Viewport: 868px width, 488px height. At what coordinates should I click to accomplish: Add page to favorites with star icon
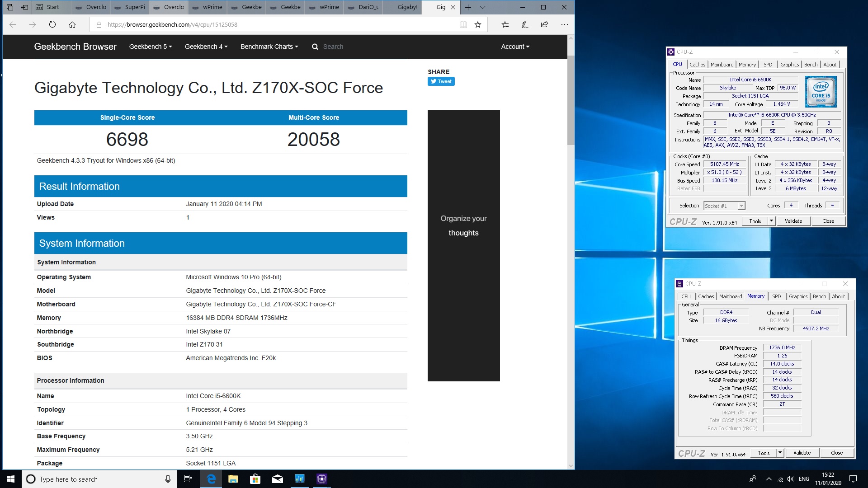coord(478,25)
